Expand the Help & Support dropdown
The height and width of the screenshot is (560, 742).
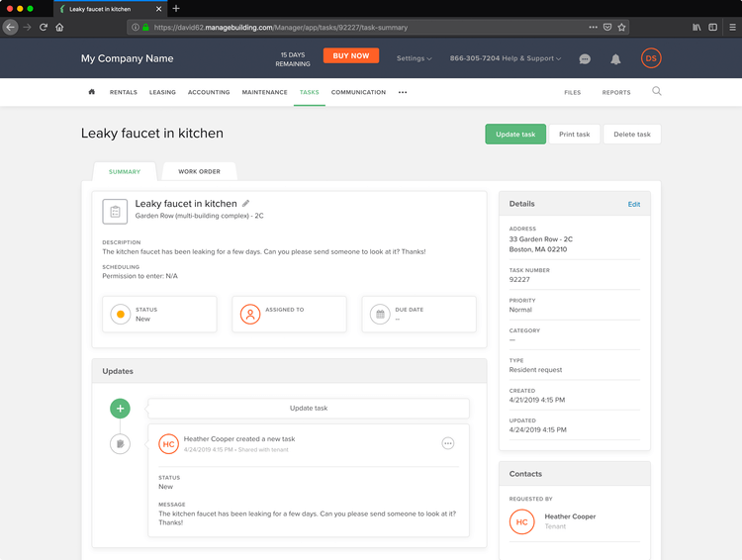coord(505,58)
